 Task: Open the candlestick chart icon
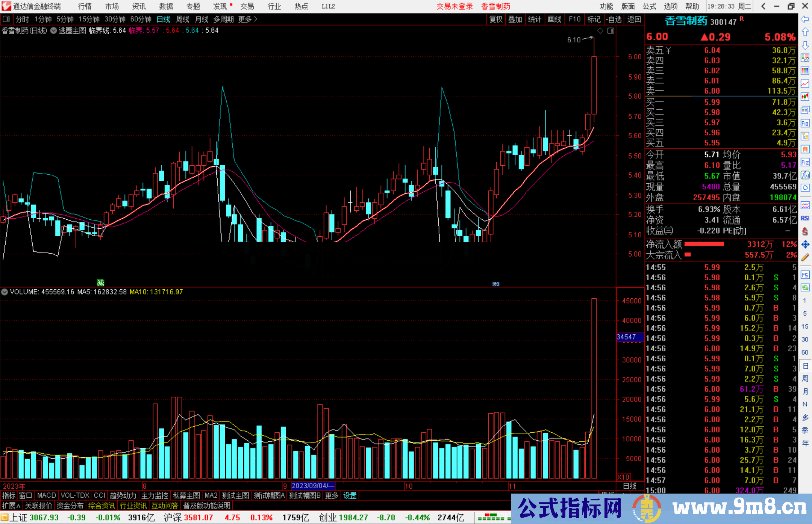click(x=805, y=97)
